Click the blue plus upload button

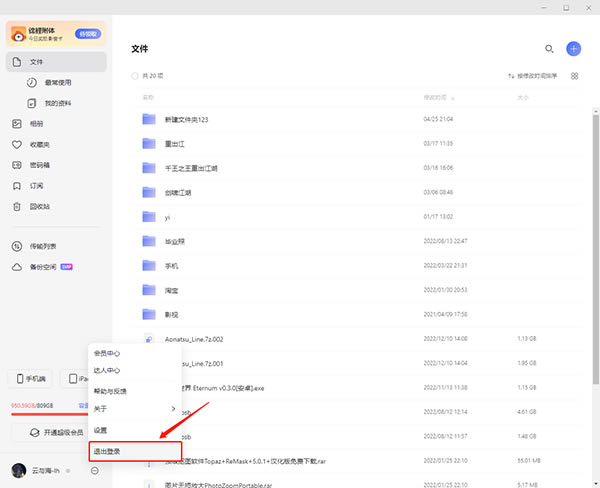pos(573,48)
